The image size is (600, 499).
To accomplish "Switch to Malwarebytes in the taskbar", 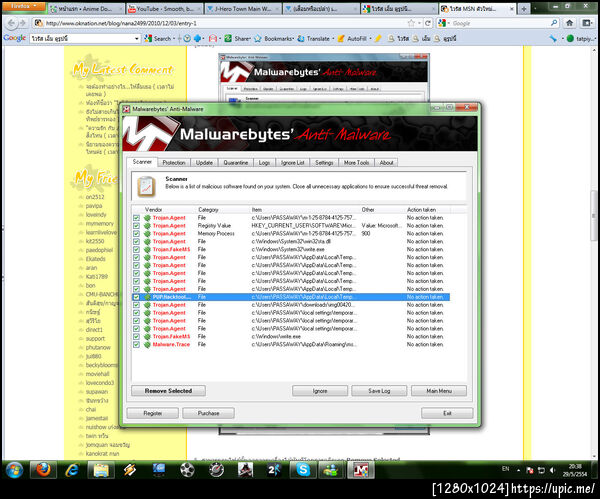I will pos(360,470).
